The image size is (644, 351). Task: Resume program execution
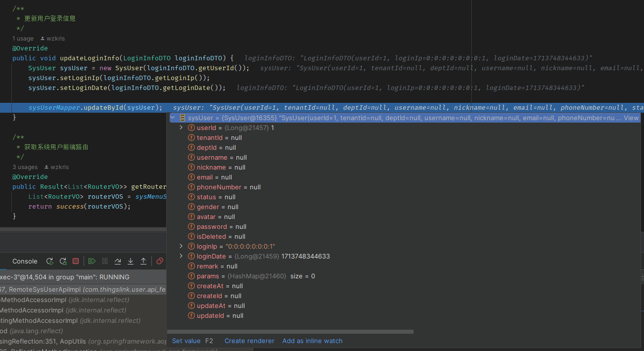[92, 261]
